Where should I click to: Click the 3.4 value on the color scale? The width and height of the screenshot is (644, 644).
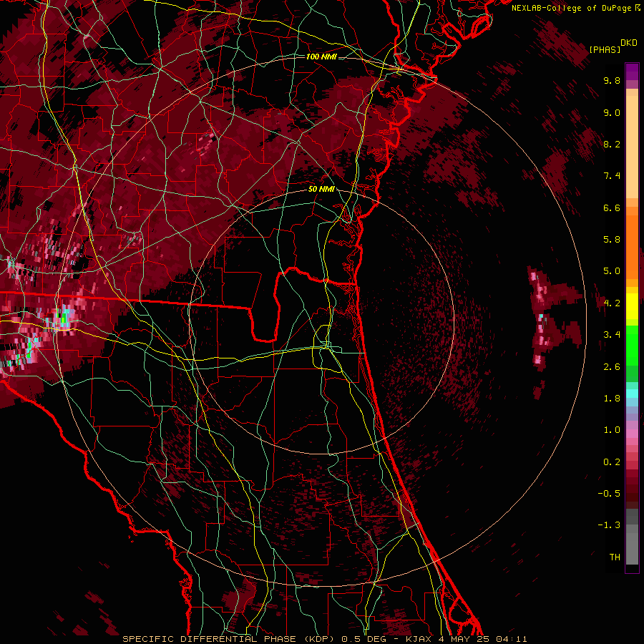(x=612, y=334)
